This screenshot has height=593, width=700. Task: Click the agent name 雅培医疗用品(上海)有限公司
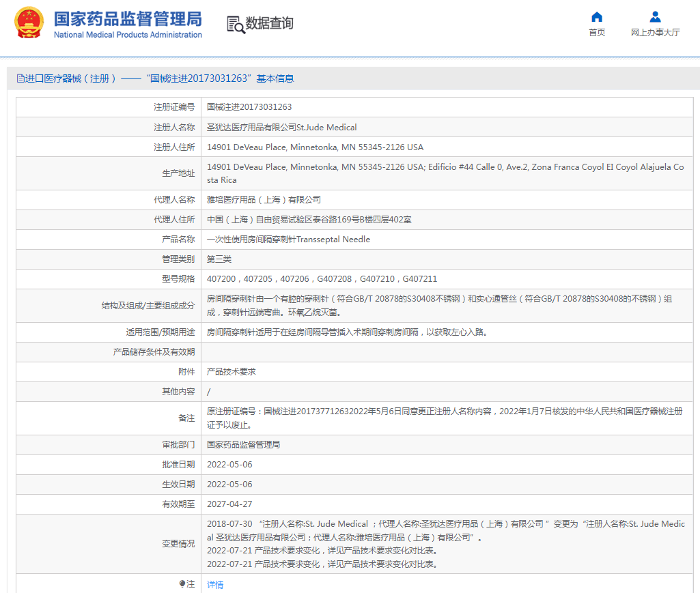[x=264, y=200]
